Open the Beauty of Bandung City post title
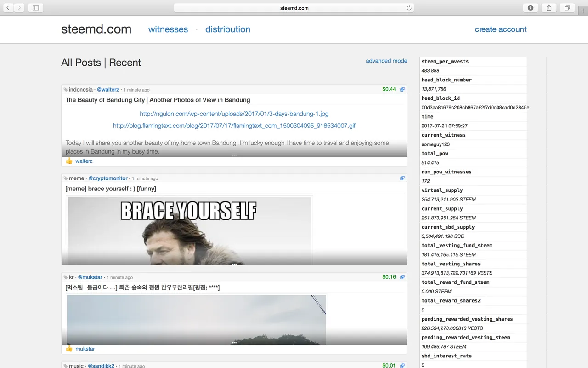 pyautogui.click(x=158, y=100)
